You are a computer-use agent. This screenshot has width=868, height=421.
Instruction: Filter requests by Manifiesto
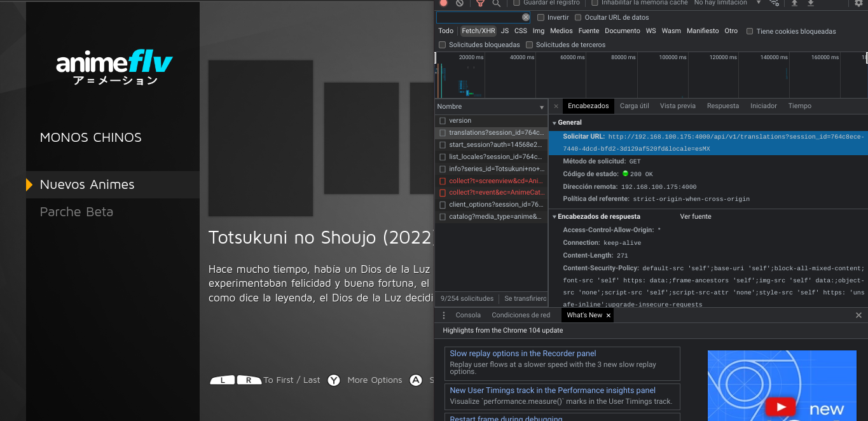[703, 31]
